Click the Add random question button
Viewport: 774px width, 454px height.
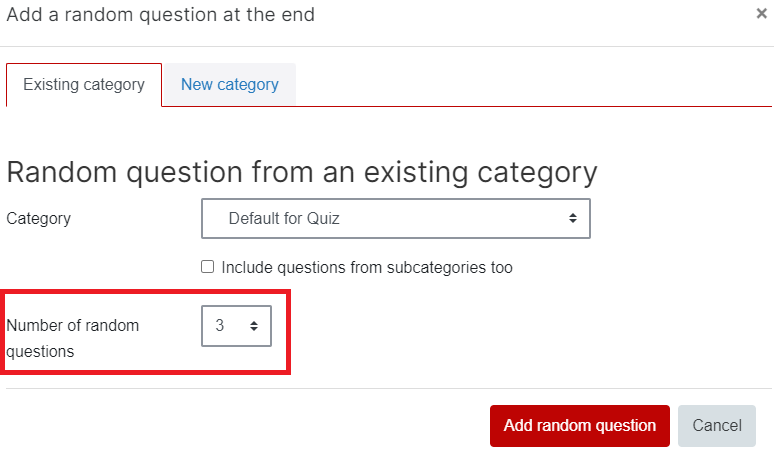(580, 425)
